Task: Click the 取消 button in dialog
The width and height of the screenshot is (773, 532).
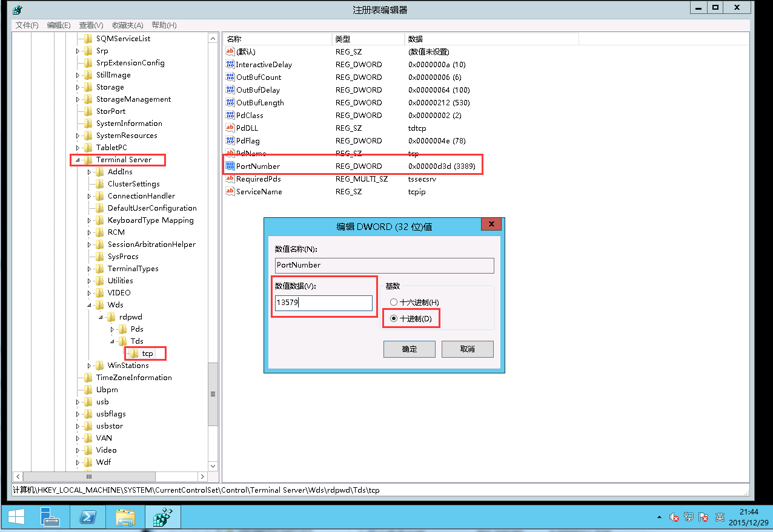Action: (x=467, y=349)
